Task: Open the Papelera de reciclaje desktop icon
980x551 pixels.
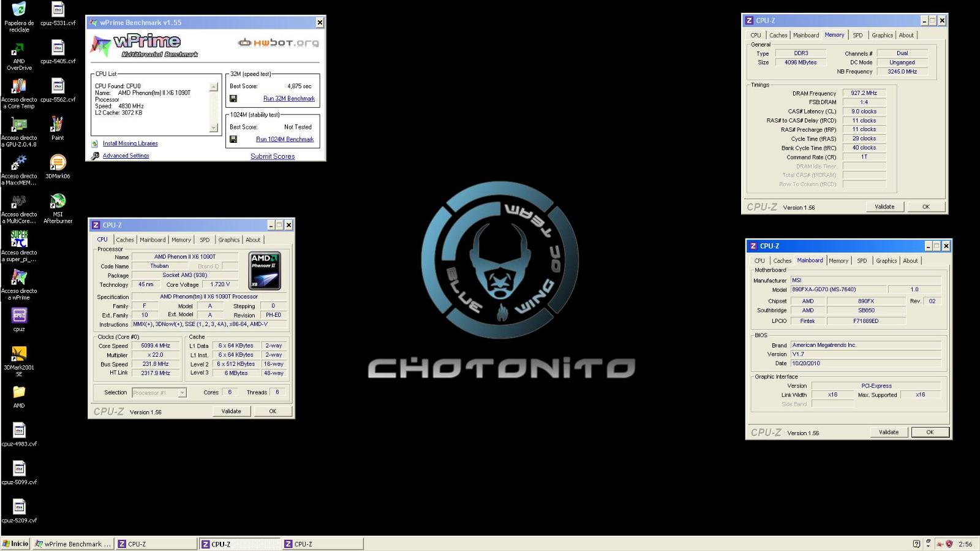Action: 19,9
